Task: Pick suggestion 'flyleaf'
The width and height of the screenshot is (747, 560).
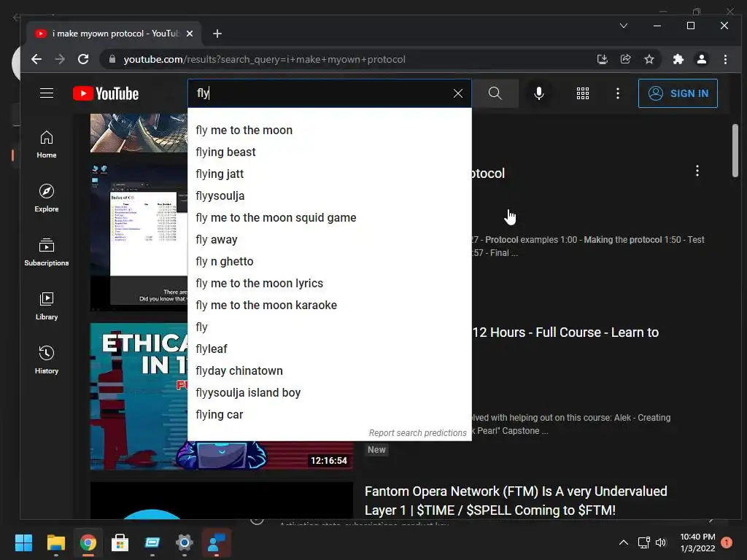Action: (x=330, y=349)
